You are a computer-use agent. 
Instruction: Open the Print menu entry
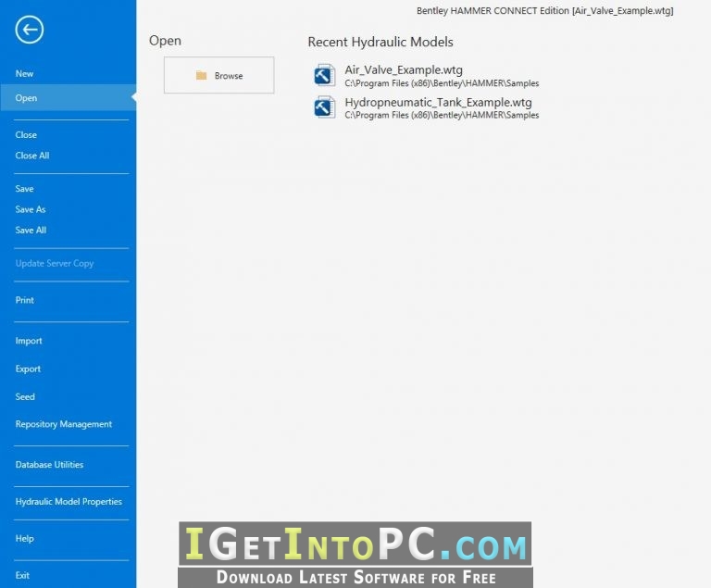(x=24, y=300)
